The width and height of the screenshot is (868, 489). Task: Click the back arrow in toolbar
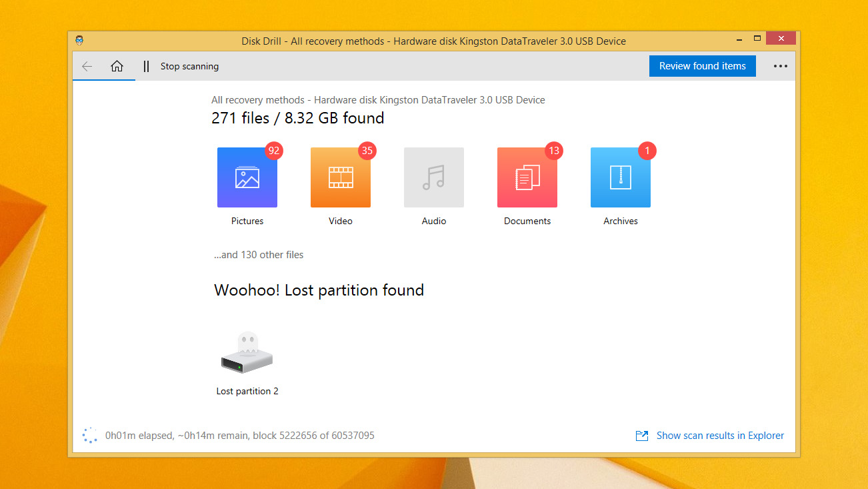pos(87,66)
